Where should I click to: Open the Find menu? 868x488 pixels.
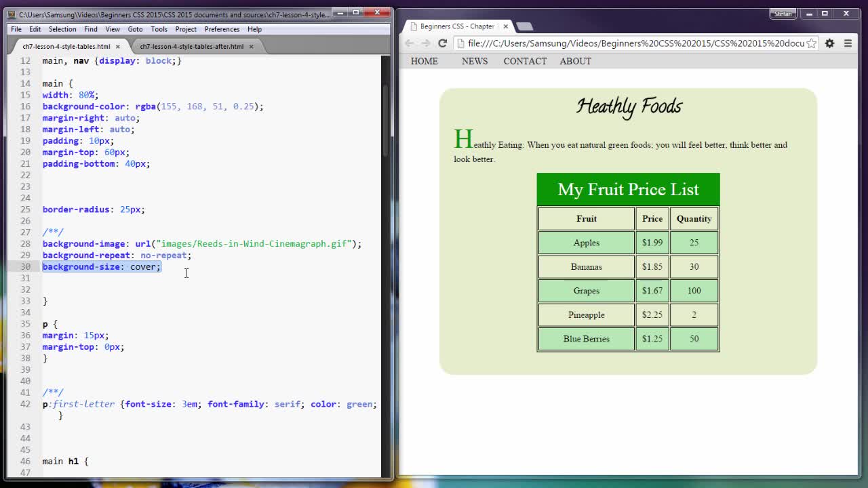90,29
